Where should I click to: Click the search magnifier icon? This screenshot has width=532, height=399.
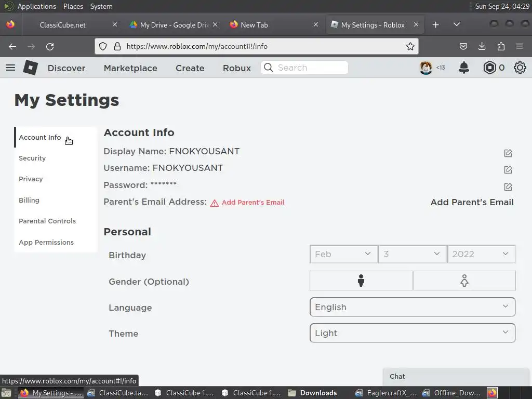coord(269,68)
